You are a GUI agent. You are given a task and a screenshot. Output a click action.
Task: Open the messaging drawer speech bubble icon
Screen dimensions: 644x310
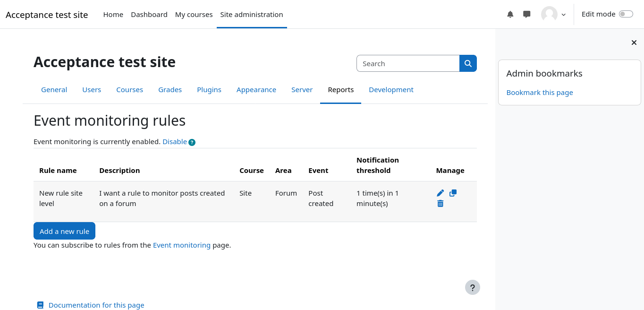pyautogui.click(x=527, y=15)
